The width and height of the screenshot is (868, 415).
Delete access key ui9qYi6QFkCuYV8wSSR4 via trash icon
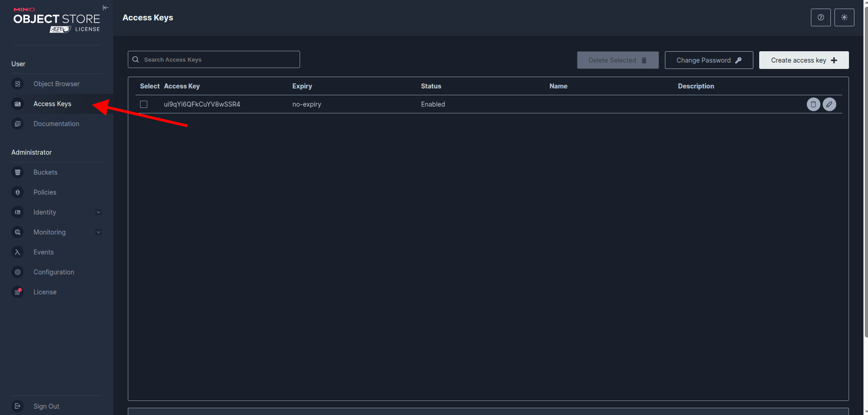pos(813,104)
